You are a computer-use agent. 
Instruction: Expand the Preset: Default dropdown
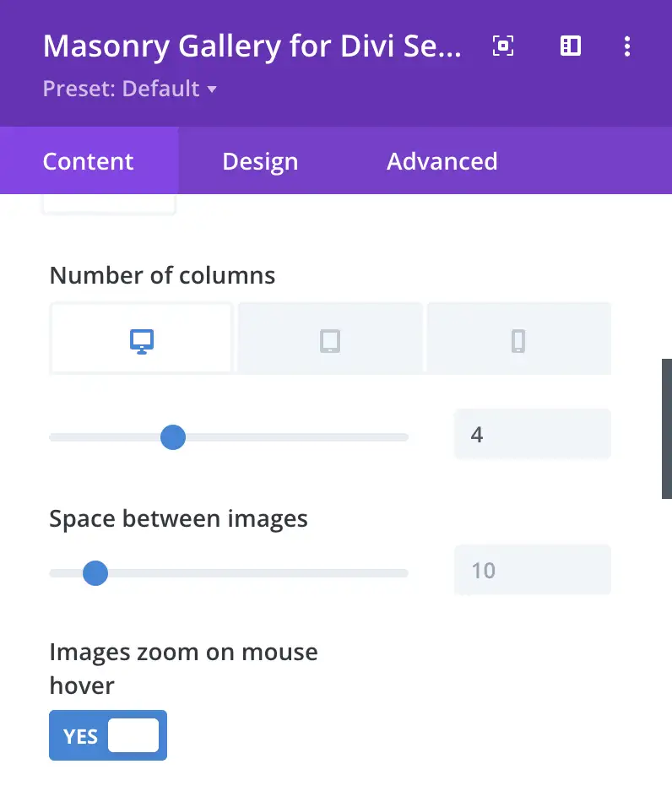[x=130, y=89]
